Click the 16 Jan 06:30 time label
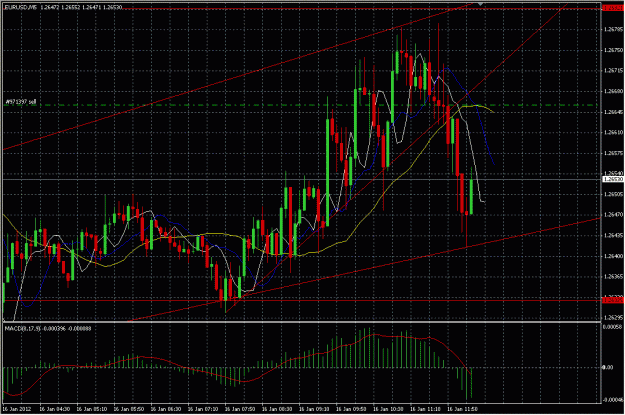 (x=166, y=409)
